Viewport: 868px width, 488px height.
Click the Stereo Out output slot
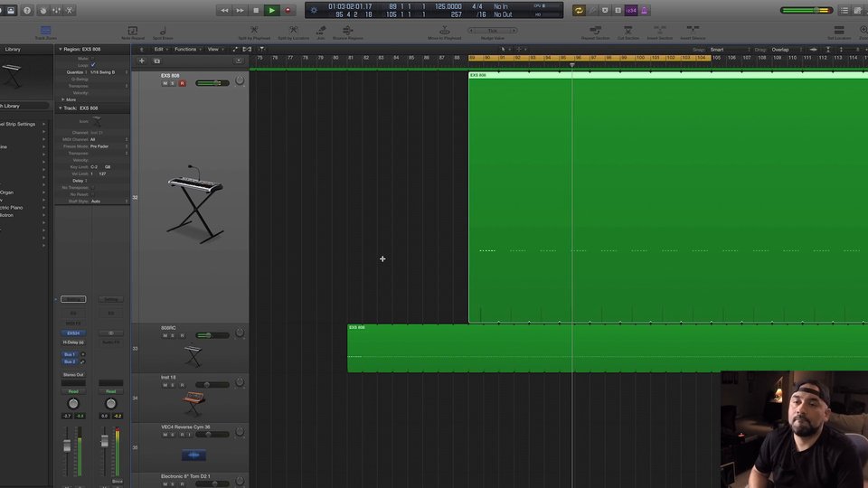pos(73,374)
